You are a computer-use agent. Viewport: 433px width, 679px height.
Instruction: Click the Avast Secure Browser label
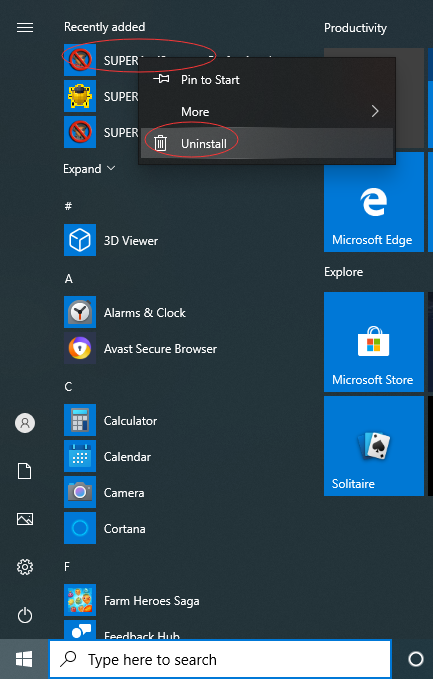pyautogui.click(x=160, y=349)
